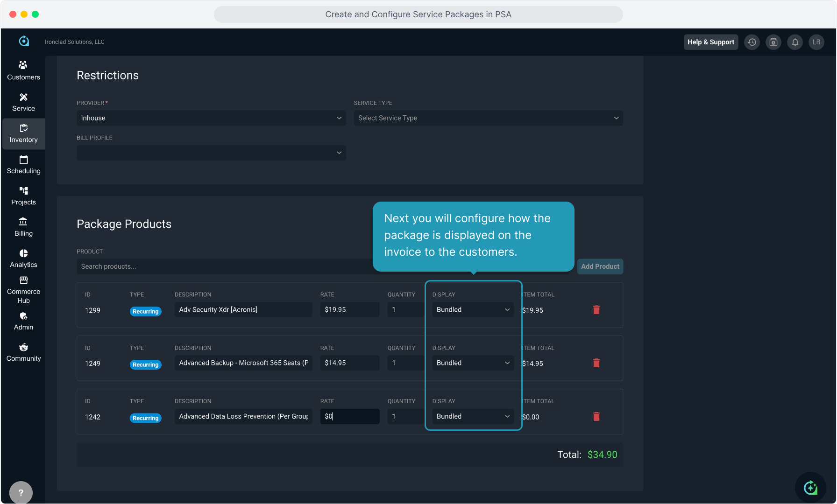Image resolution: width=837 pixels, height=504 pixels.
Task: Open the Billing sidebar section
Action: [x=23, y=227]
